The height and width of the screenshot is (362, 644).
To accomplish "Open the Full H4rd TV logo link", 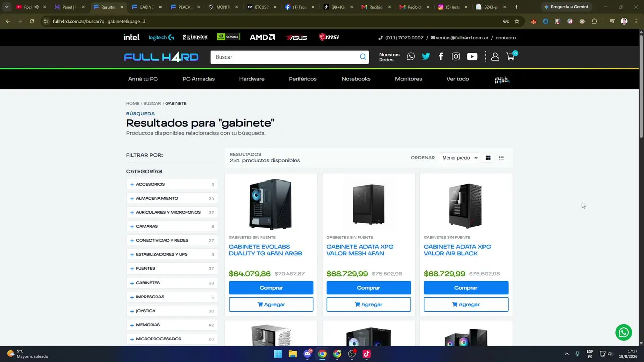I will [502, 80].
